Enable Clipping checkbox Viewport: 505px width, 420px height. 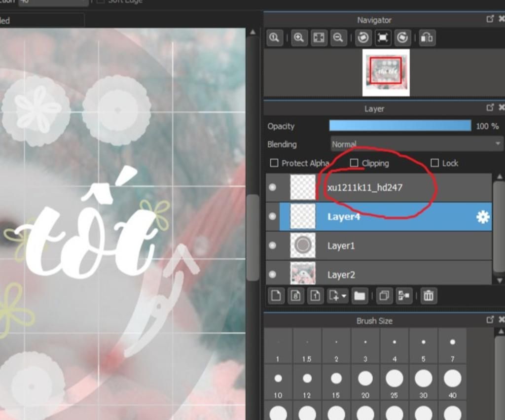(x=354, y=163)
